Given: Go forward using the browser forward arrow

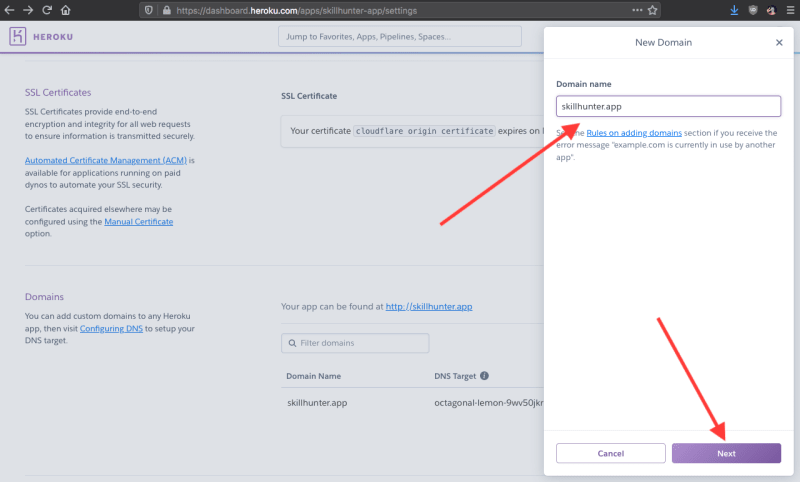Looking at the screenshot, I should (28, 10).
